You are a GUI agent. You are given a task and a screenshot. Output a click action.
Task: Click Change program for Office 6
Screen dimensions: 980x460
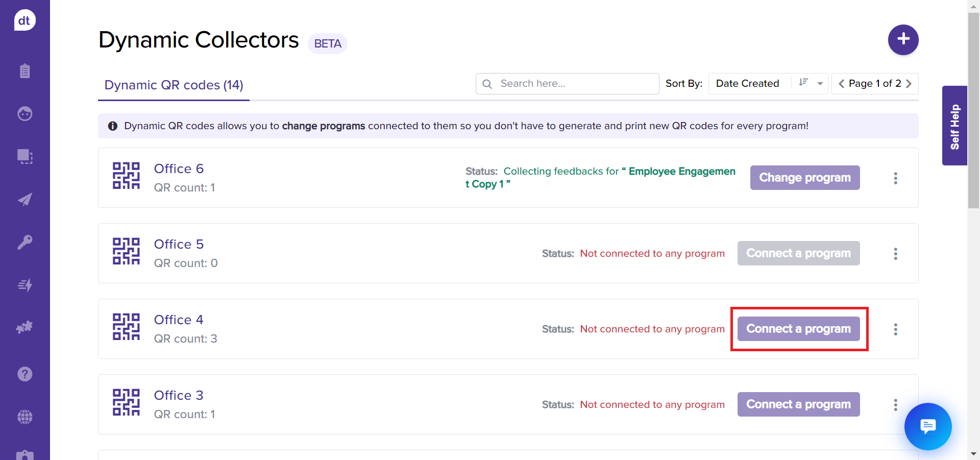pyautogui.click(x=804, y=178)
